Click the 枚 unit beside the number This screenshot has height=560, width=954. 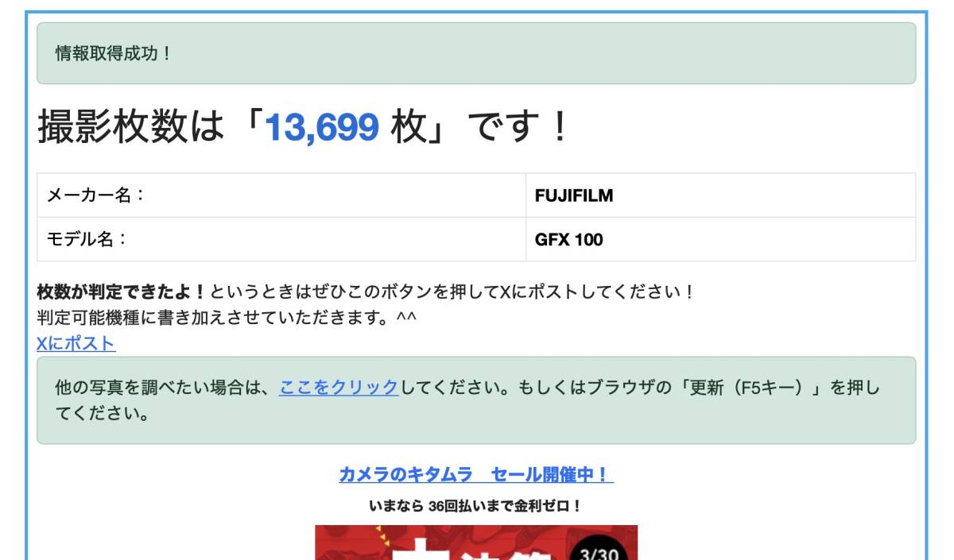409,128
